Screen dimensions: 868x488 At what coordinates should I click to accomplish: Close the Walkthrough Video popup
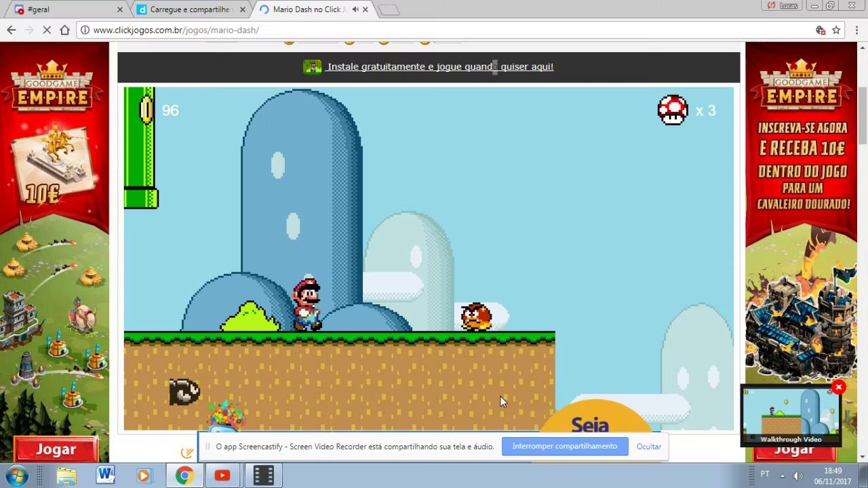(839, 387)
